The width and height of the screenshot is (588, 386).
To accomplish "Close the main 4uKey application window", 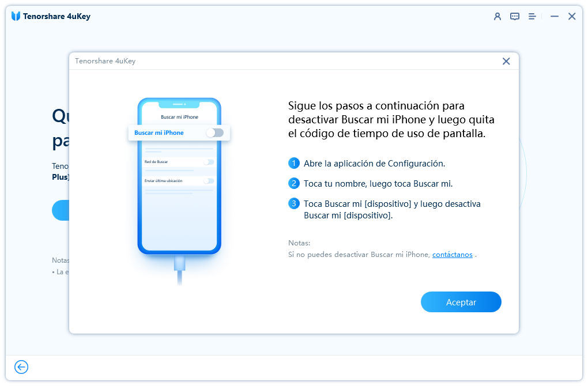I will (x=572, y=16).
